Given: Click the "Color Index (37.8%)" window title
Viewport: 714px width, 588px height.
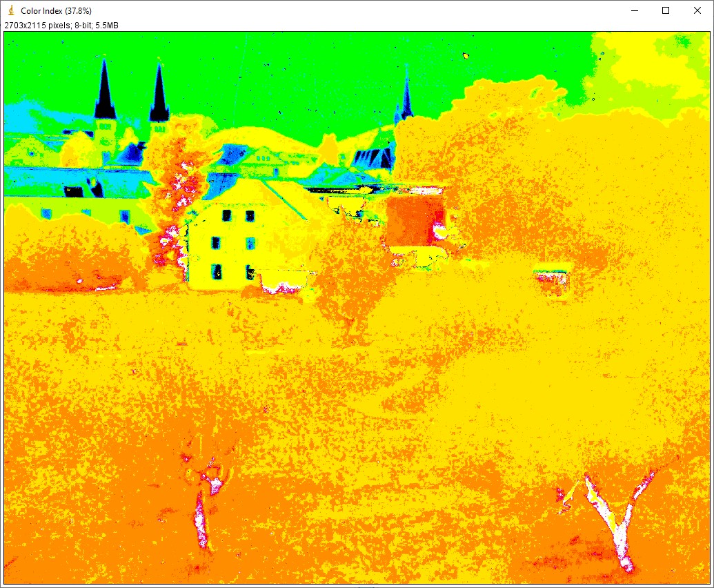Looking at the screenshot, I should 56,11.
